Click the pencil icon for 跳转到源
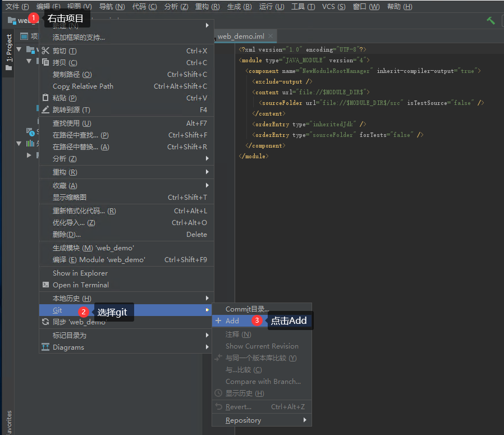The width and height of the screenshot is (504, 435). (x=45, y=109)
